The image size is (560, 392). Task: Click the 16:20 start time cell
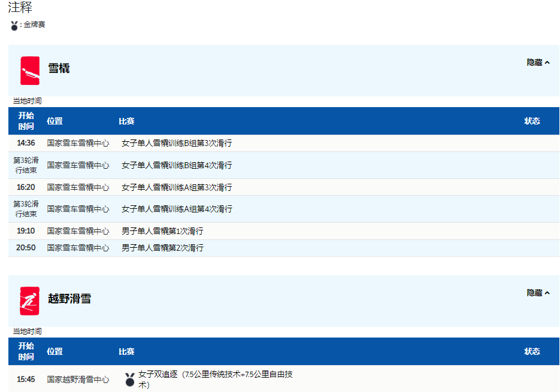point(26,187)
